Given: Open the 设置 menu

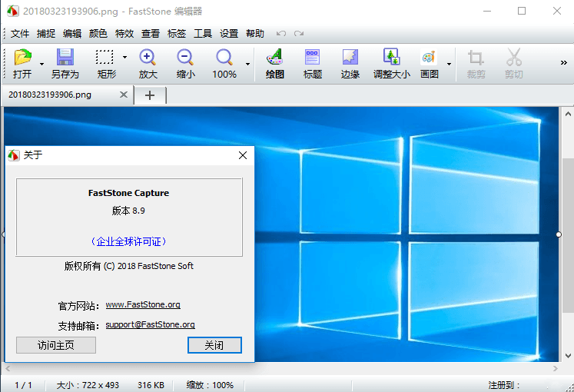Looking at the screenshot, I should pos(229,34).
